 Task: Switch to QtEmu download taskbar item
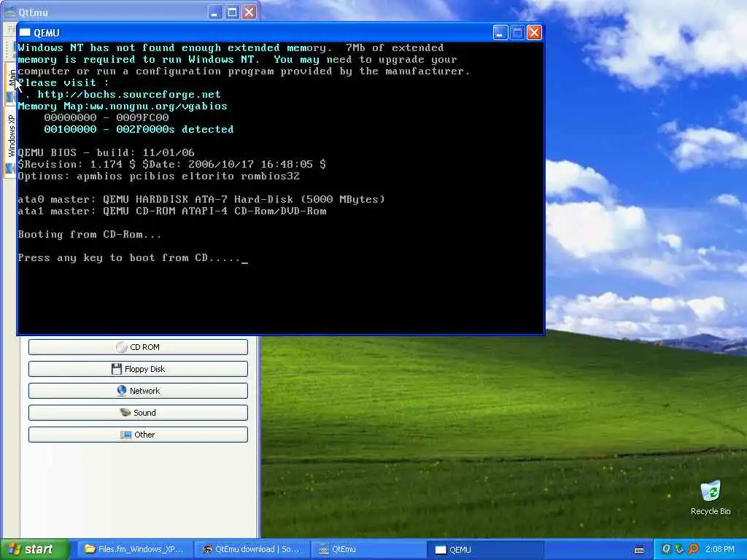point(252,550)
